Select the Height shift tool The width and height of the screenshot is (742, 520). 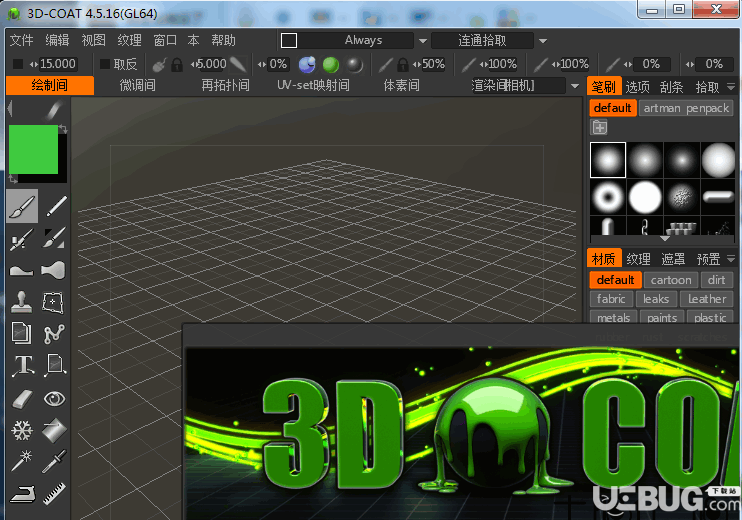tap(22, 271)
